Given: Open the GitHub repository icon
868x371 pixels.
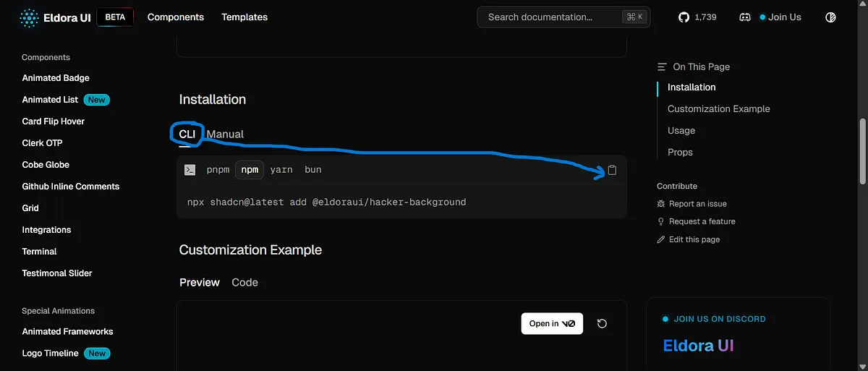Looking at the screenshot, I should (684, 17).
